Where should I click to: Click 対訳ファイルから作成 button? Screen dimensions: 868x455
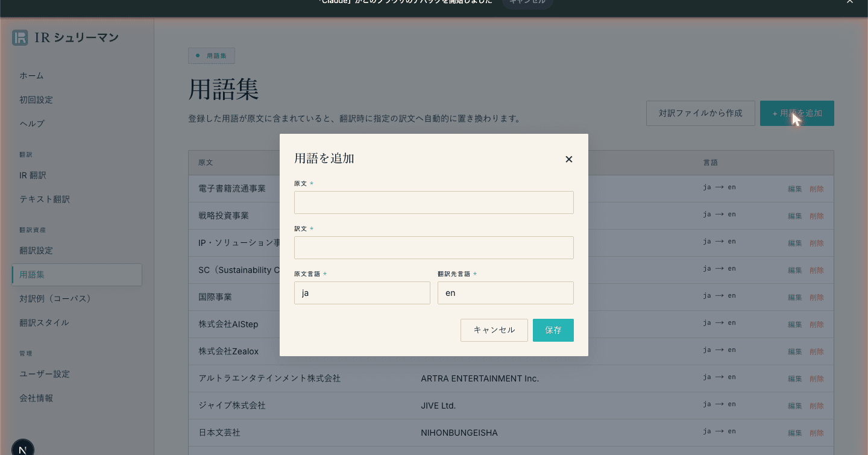[x=700, y=113]
